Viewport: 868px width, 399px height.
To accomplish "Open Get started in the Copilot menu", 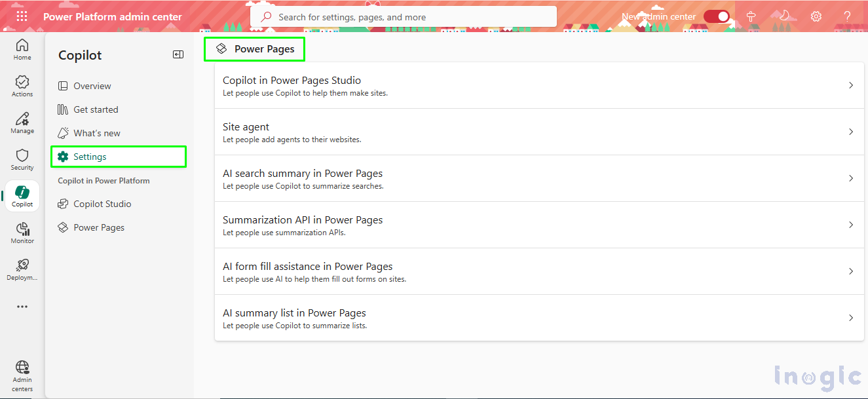I will coord(119,109).
